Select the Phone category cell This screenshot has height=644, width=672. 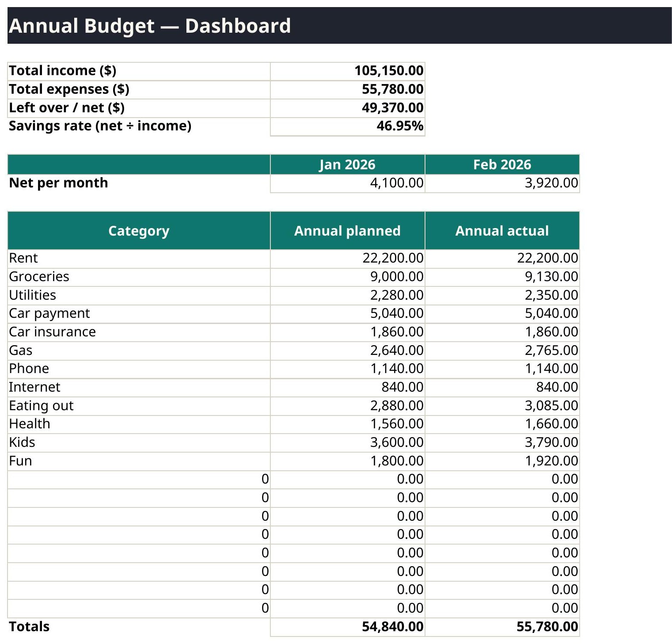point(139,369)
